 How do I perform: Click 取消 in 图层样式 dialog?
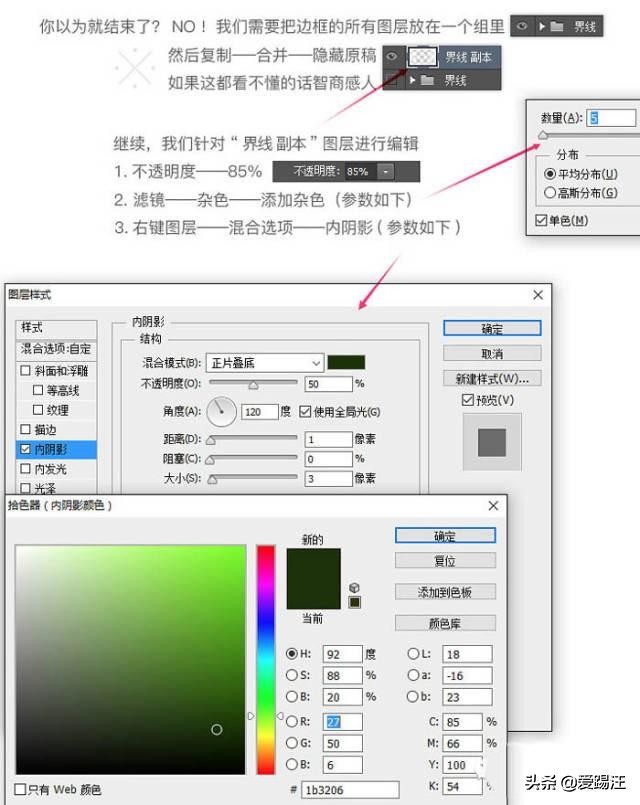coord(492,353)
